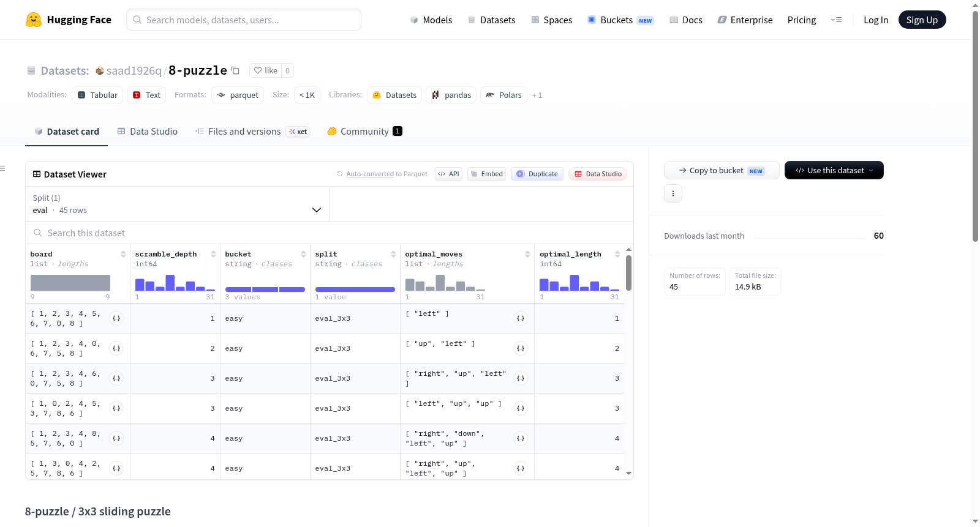Open Docs in the navbar
Viewport: 980px width, 527px height.
pos(686,20)
